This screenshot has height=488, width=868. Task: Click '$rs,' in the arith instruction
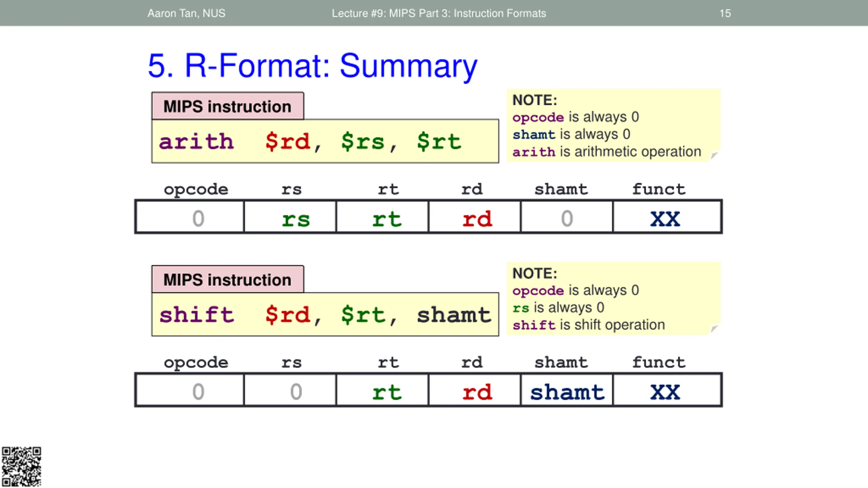pos(369,142)
